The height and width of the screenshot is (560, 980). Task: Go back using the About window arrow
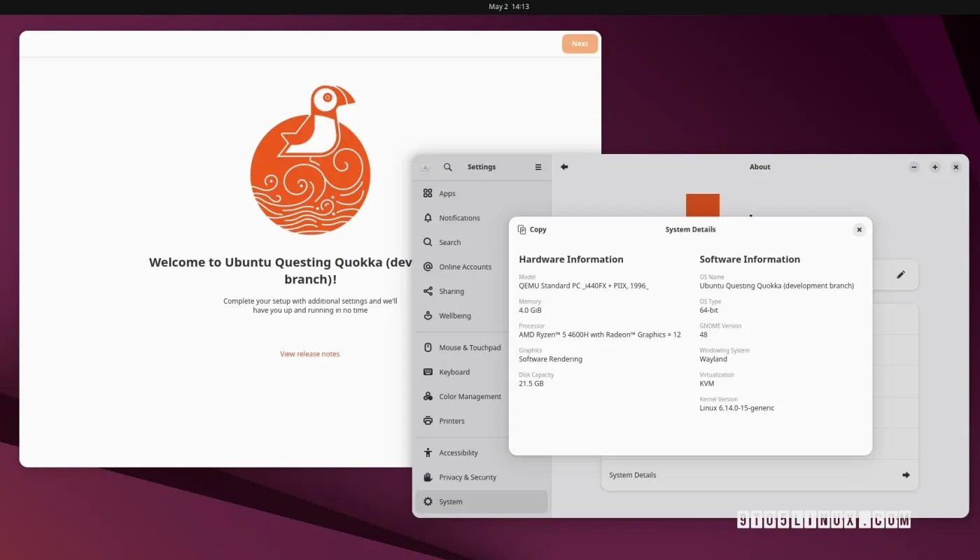click(x=564, y=167)
